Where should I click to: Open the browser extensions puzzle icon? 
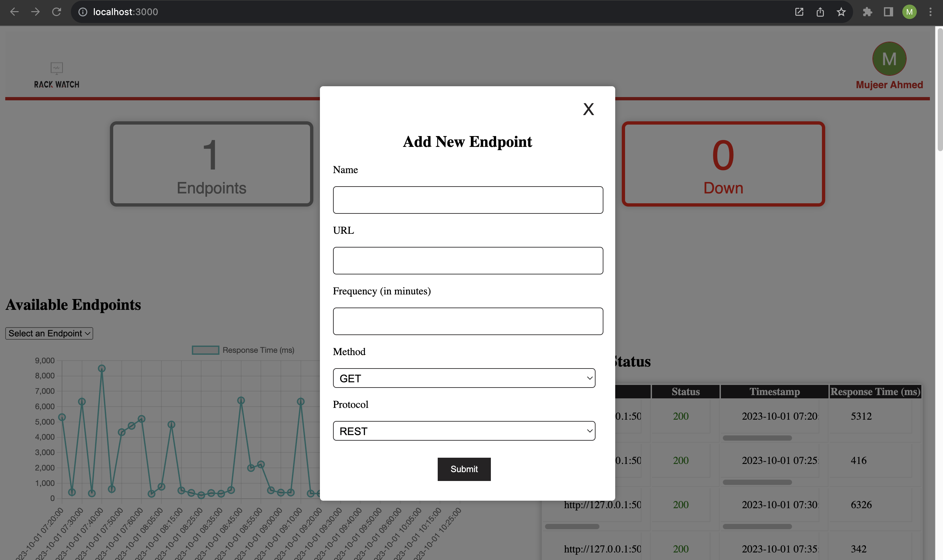(x=867, y=12)
